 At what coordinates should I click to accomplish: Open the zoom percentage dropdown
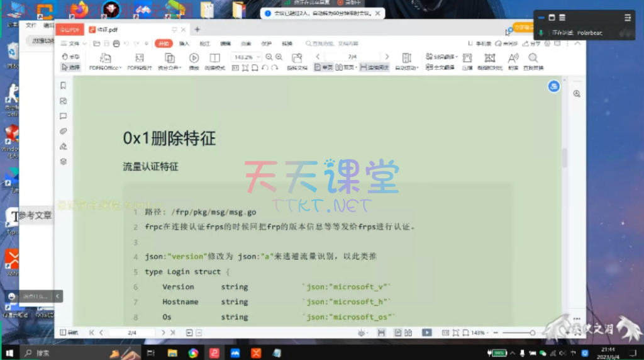pyautogui.click(x=258, y=57)
